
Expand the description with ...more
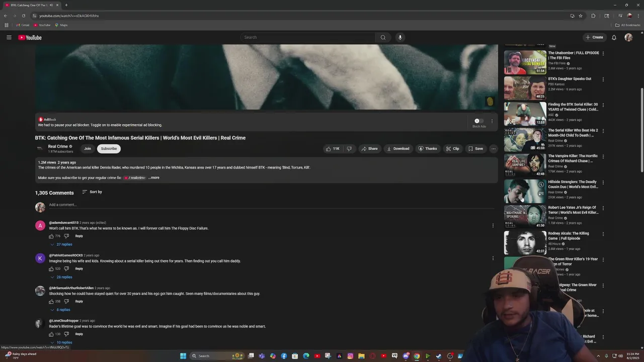pyautogui.click(x=153, y=177)
